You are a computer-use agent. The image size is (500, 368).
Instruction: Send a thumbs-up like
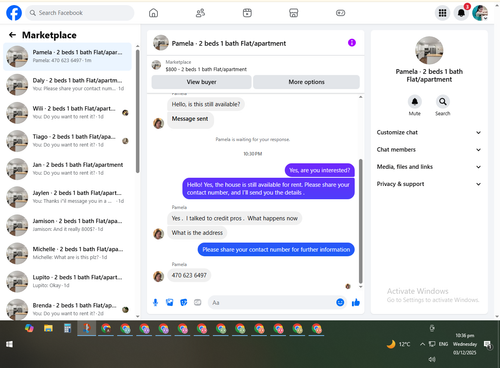[x=356, y=302]
